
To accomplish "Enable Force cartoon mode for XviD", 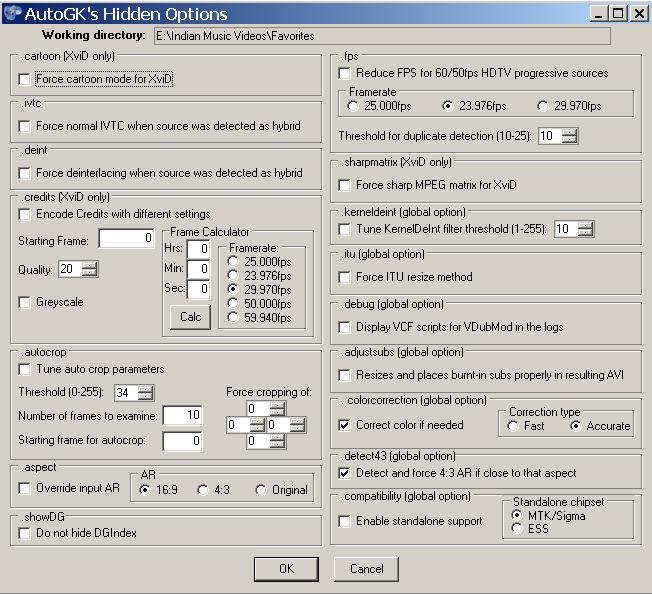I will pyautogui.click(x=25, y=79).
